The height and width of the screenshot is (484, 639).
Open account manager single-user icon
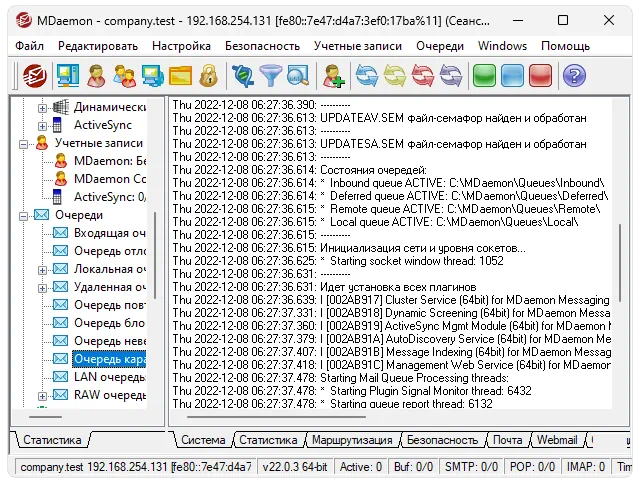[x=97, y=75]
